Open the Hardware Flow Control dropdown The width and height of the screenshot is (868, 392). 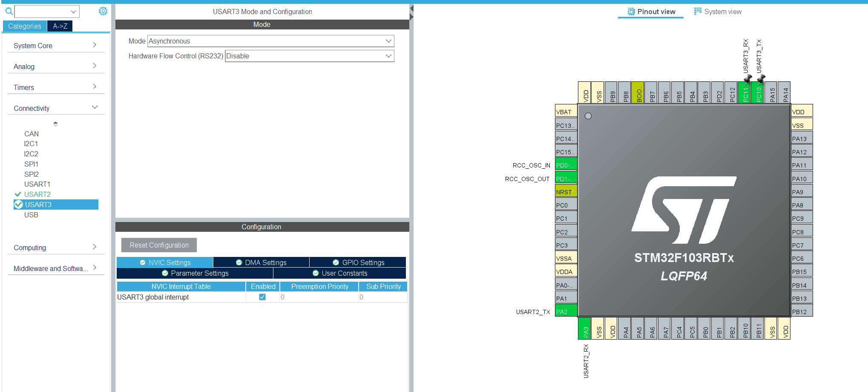(x=310, y=56)
